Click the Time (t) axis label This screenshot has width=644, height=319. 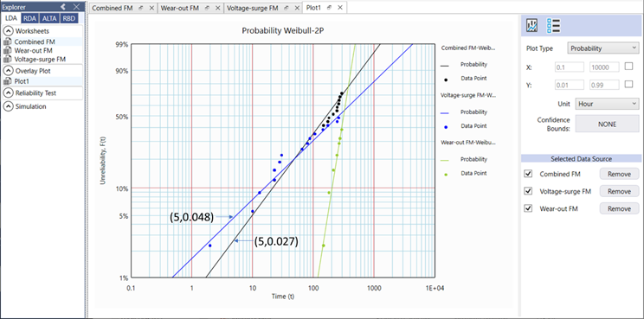click(x=282, y=297)
